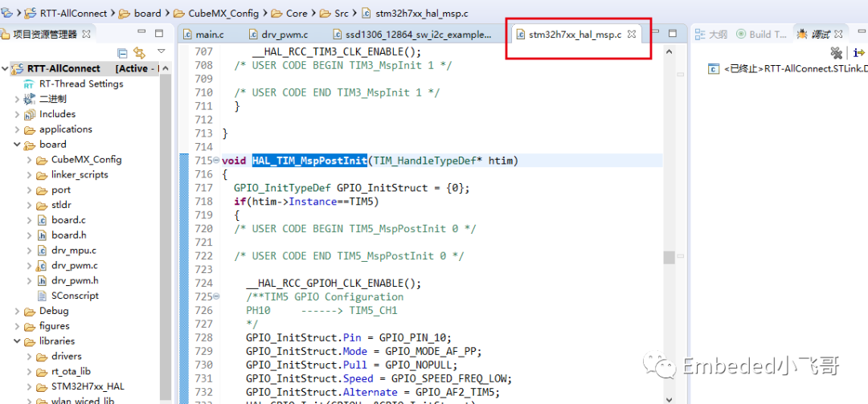
Task: Expand the drivers folder
Action: (30, 356)
